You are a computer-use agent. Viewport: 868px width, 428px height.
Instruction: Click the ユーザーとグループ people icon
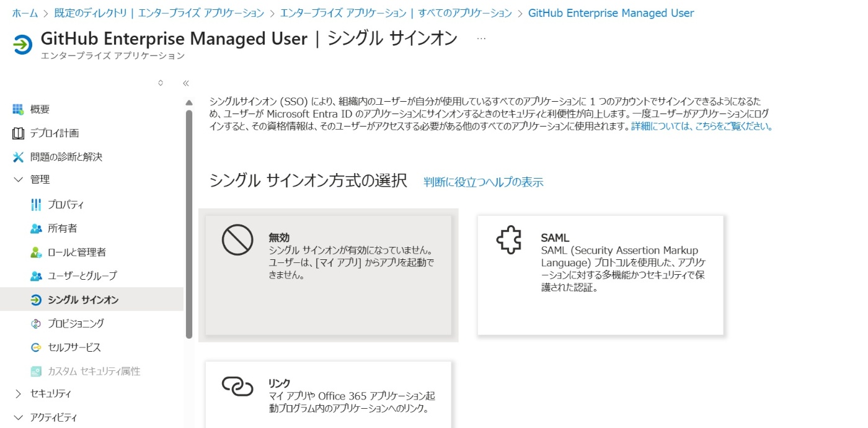click(x=36, y=275)
